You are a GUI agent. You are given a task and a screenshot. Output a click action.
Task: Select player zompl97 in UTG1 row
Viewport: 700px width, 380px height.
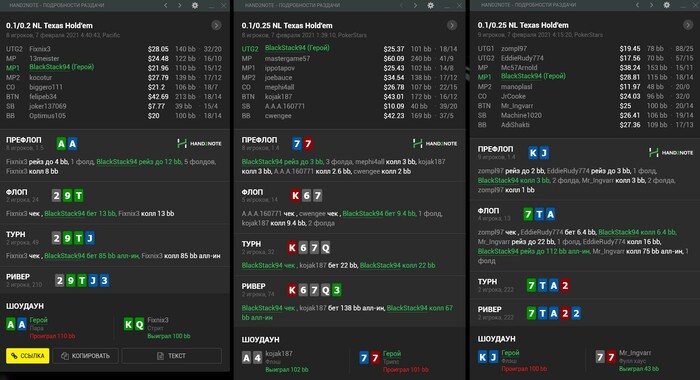(514, 49)
